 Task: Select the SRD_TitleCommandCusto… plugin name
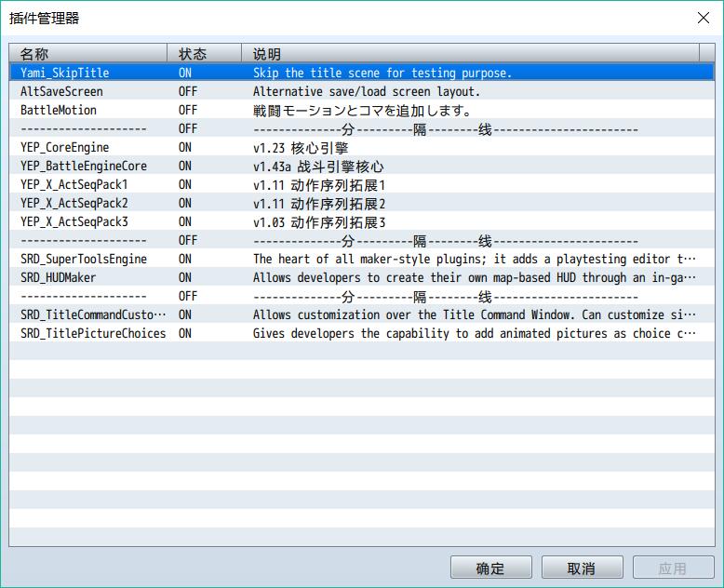click(x=93, y=314)
